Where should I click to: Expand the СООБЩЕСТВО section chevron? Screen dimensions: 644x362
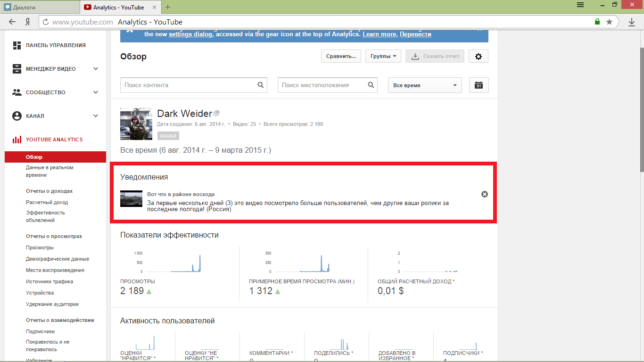click(x=96, y=92)
